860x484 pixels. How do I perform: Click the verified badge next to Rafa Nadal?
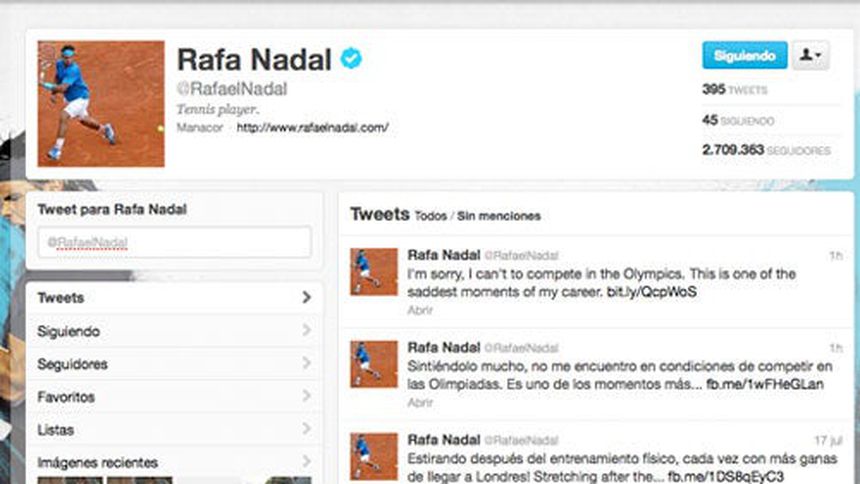click(350, 59)
